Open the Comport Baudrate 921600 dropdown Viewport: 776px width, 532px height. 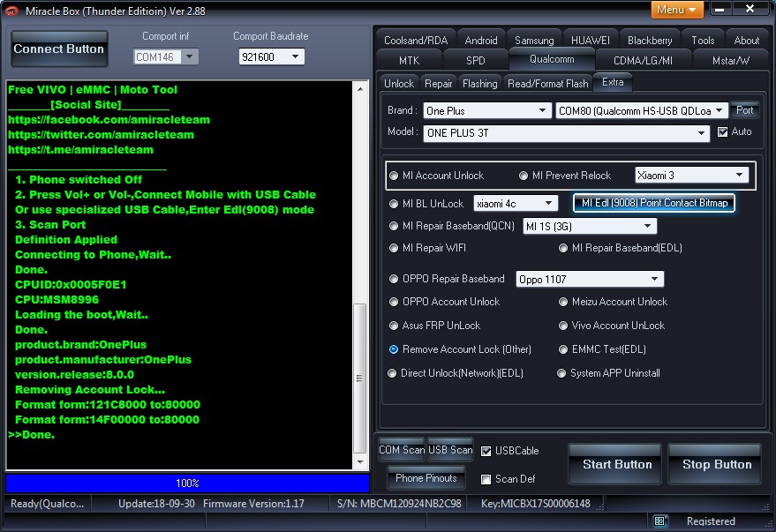click(x=271, y=56)
